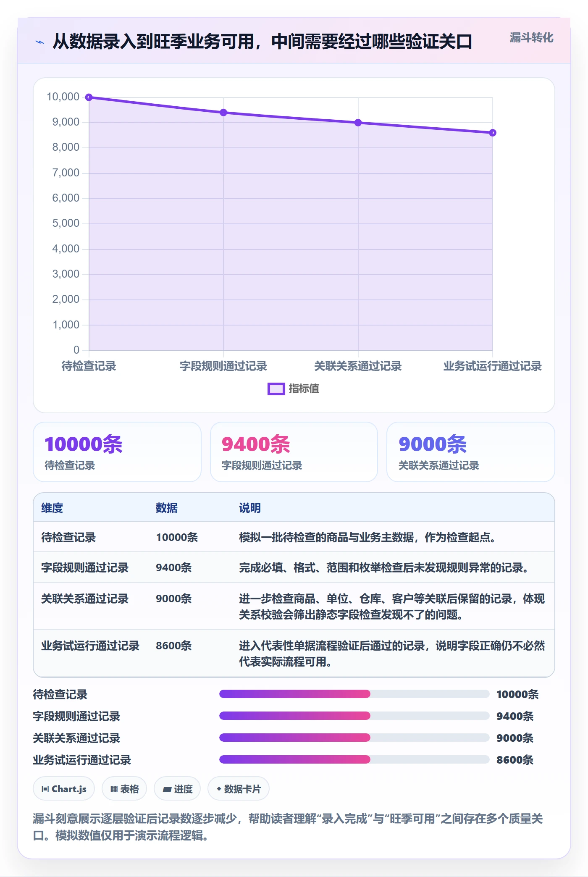Select the 关联关系通过记录 data point on chart

point(358,123)
